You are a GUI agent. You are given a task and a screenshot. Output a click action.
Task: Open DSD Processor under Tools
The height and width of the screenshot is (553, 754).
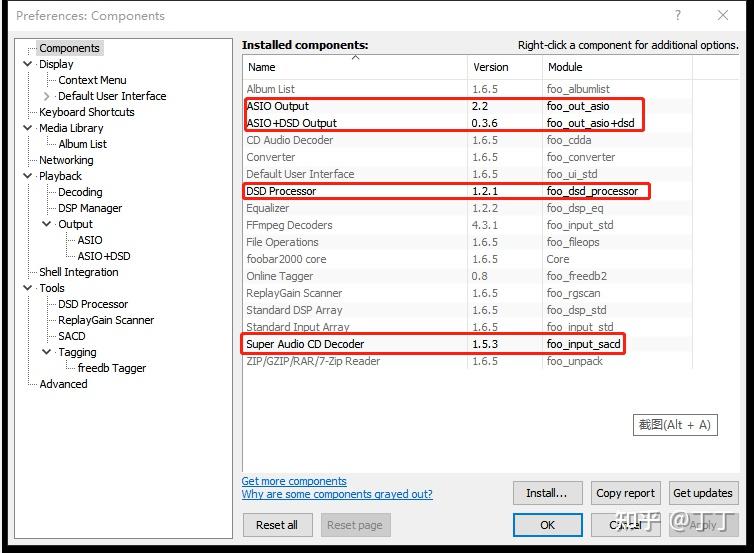pos(93,304)
